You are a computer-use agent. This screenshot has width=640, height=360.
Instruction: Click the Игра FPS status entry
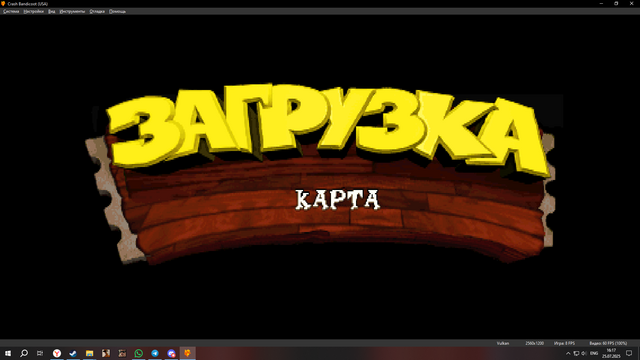tap(564, 343)
